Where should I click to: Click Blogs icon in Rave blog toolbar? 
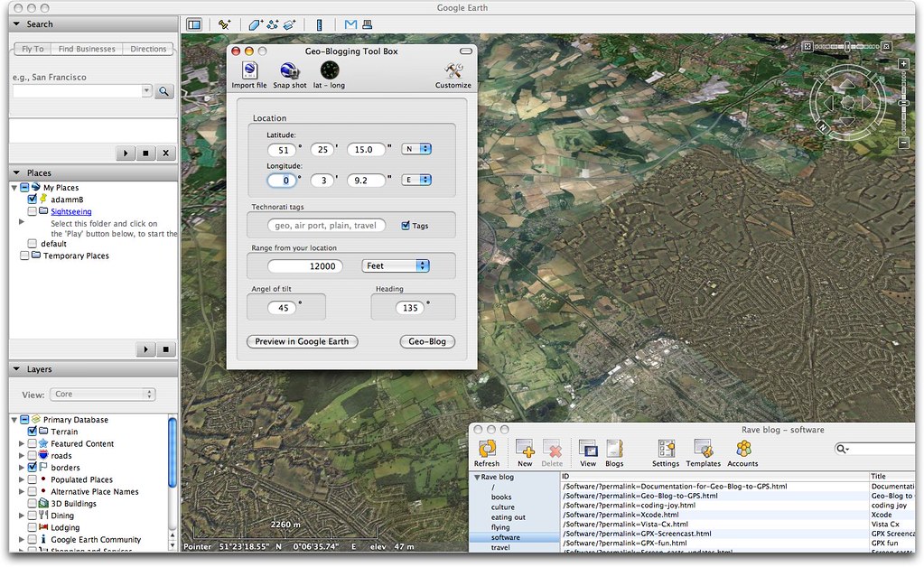coord(614,449)
